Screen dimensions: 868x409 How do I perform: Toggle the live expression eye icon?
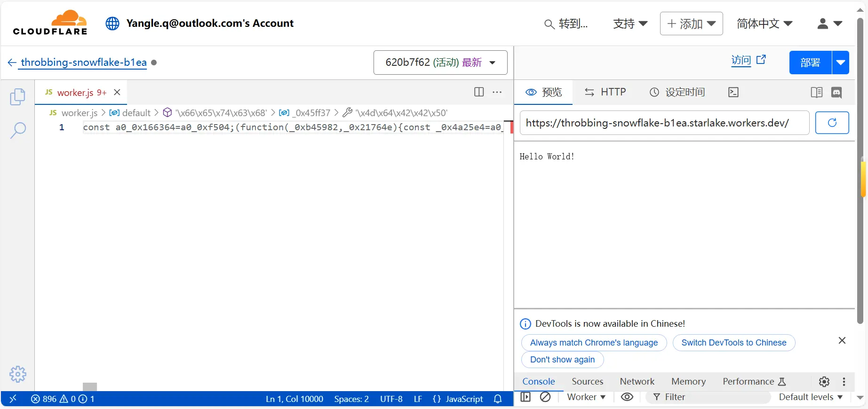(x=627, y=397)
